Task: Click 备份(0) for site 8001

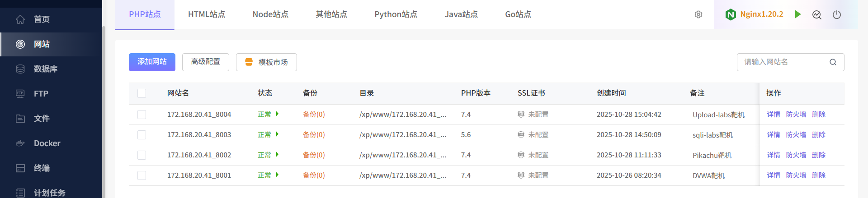Action: point(314,175)
